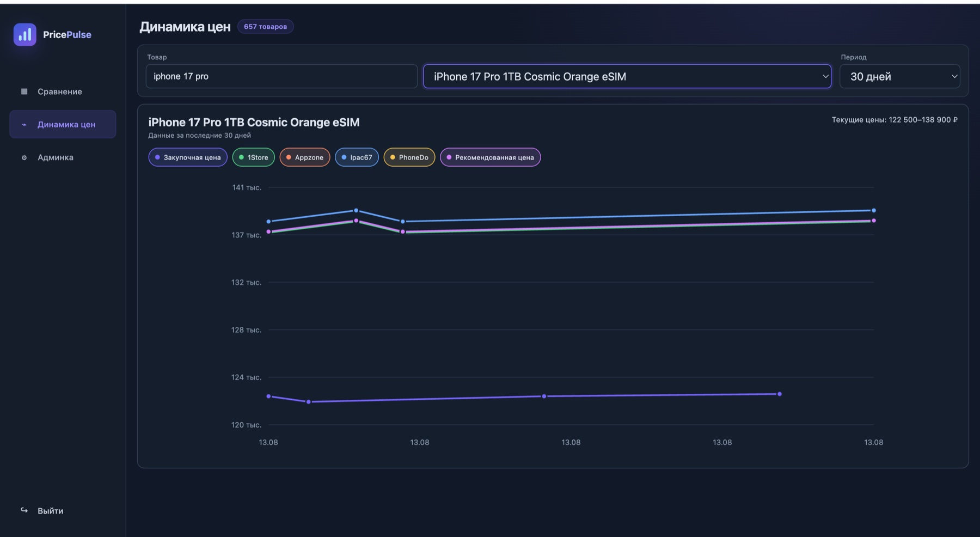Click the Динамика цен page heading
980x537 pixels.
(x=185, y=27)
